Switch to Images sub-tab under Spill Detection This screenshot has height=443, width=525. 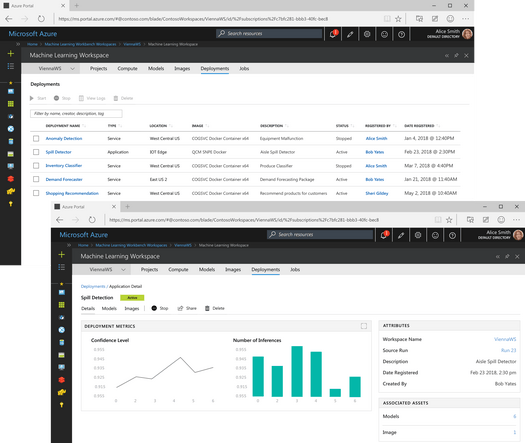pos(132,308)
